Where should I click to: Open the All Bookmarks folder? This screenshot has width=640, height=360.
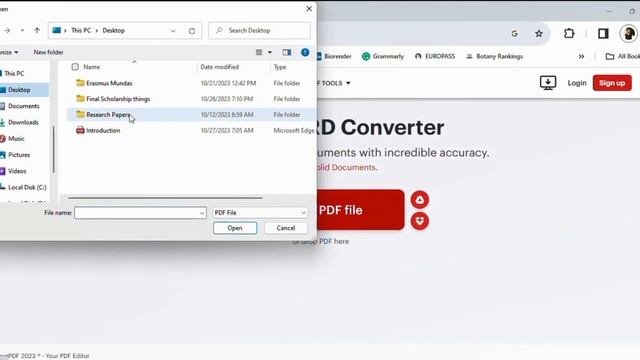623,56
